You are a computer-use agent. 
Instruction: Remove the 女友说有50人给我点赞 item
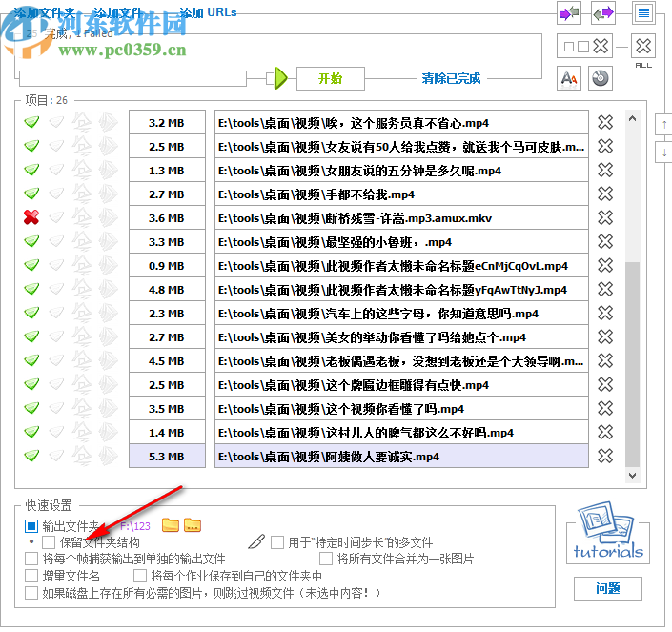(605, 147)
